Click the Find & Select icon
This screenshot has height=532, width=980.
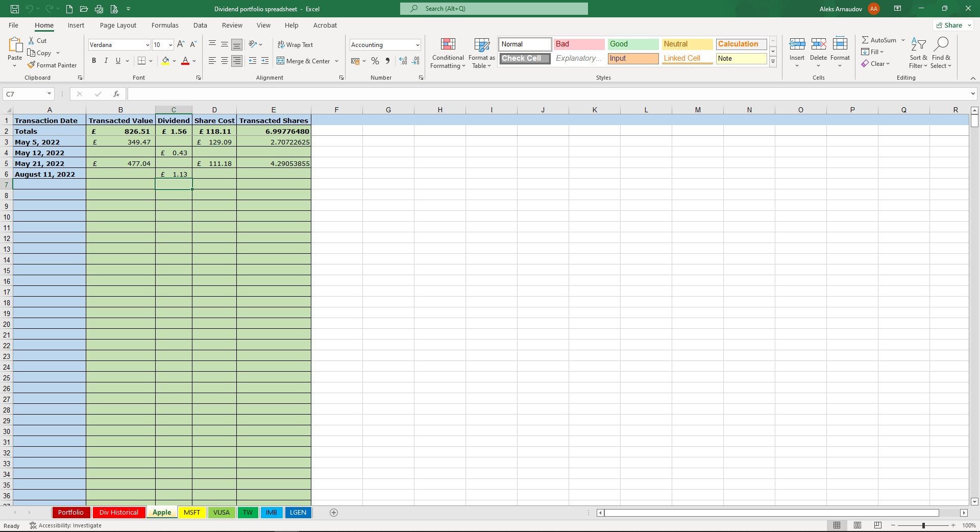tap(942, 53)
